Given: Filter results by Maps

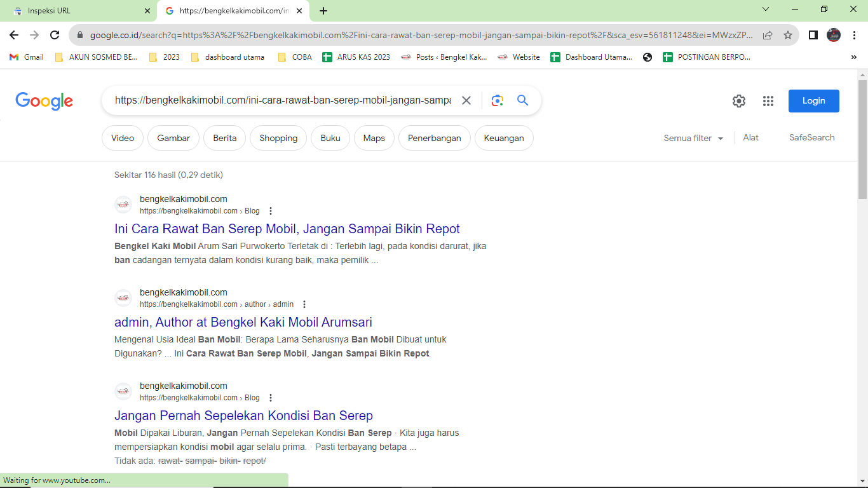Looking at the screenshot, I should tap(374, 138).
